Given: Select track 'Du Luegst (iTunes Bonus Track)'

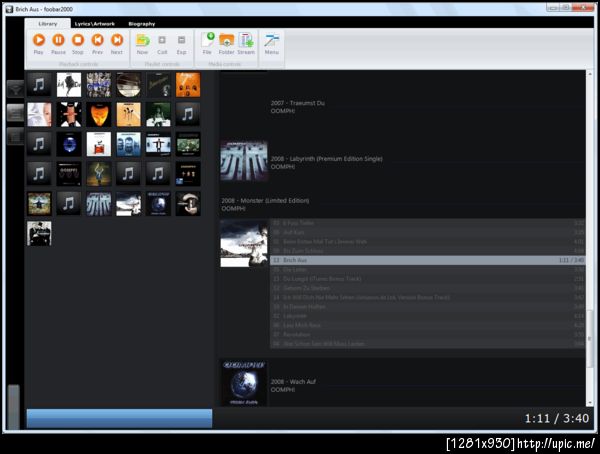Looking at the screenshot, I should 428,279.
